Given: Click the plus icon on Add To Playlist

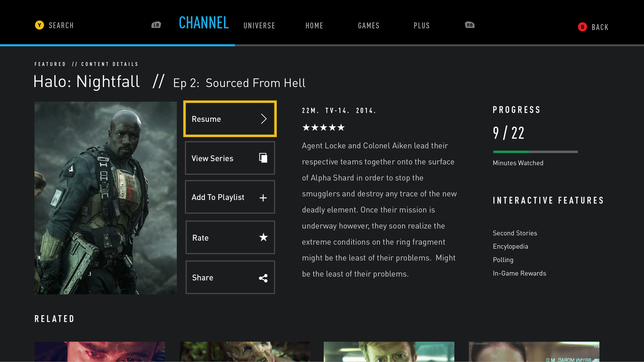Looking at the screenshot, I should coord(263,198).
